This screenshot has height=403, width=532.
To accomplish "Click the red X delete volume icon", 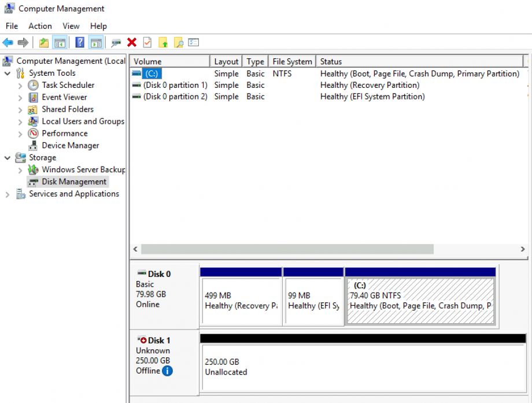I will click(x=131, y=42).
